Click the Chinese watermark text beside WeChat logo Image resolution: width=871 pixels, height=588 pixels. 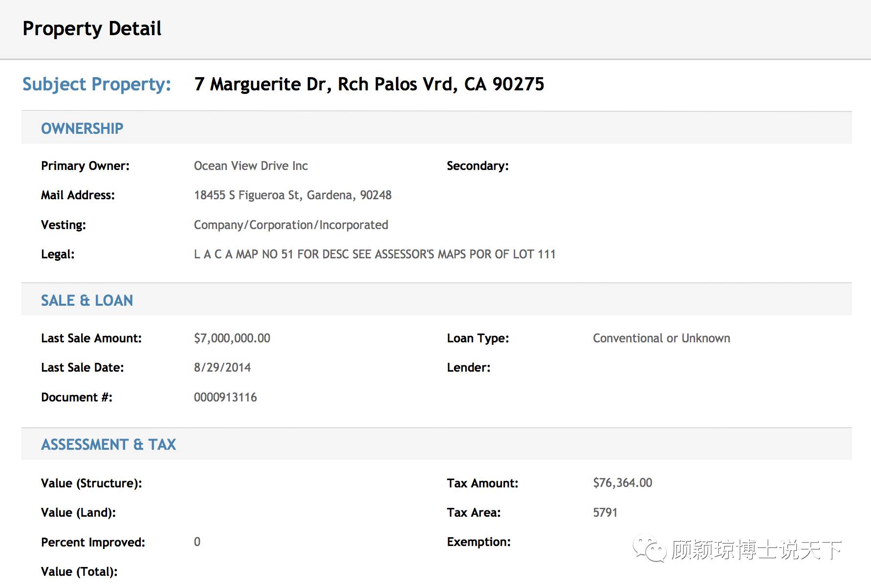click(756, 550)
